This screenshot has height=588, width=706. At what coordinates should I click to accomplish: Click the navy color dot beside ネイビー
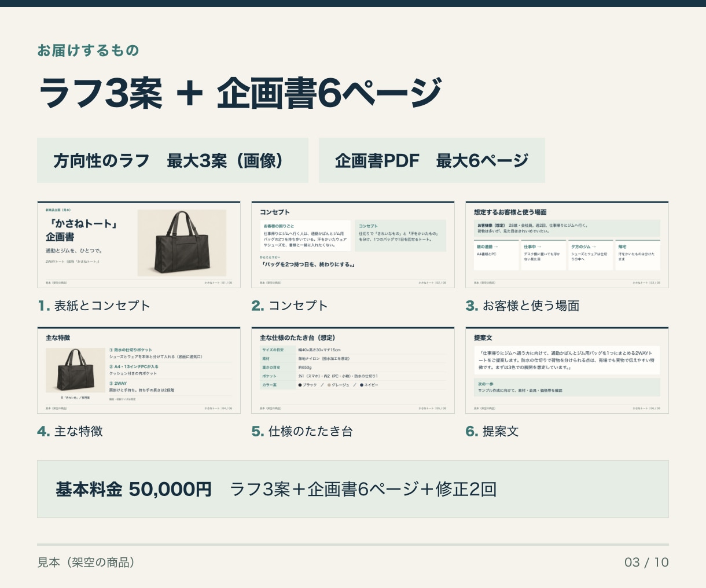click(362, 385)
